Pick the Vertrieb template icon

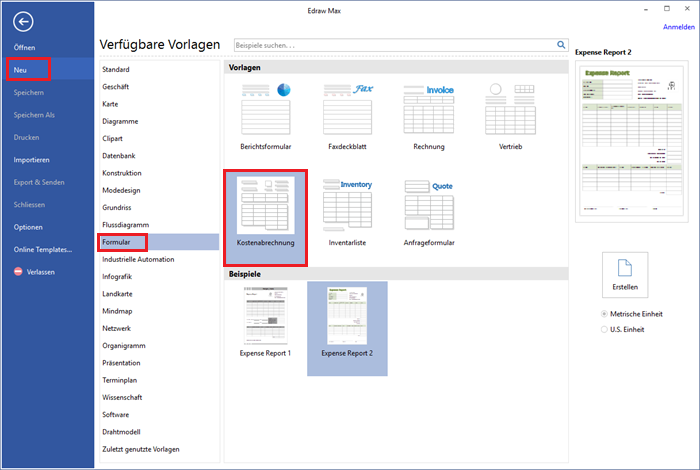pyautogui.click(x=510, y=108)
